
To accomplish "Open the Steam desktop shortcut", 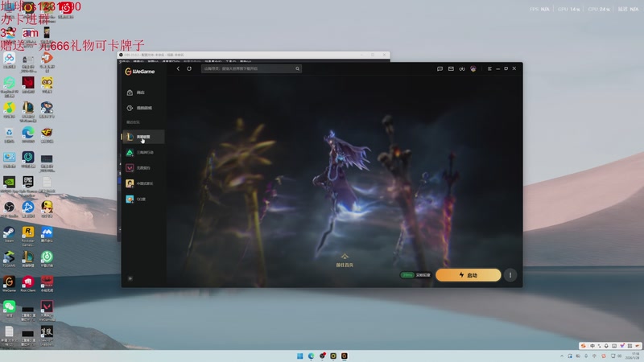I will 9,235.
